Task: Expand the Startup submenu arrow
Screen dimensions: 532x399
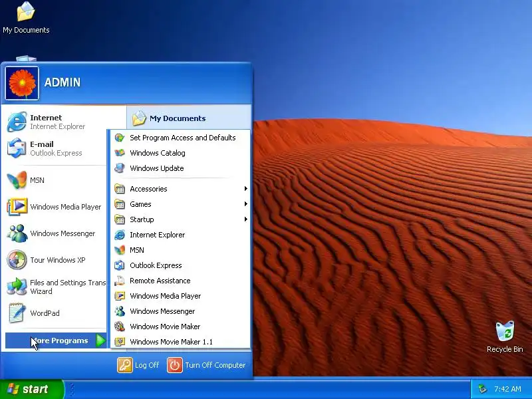Action: pyautogui.click(x=245, y=219)
